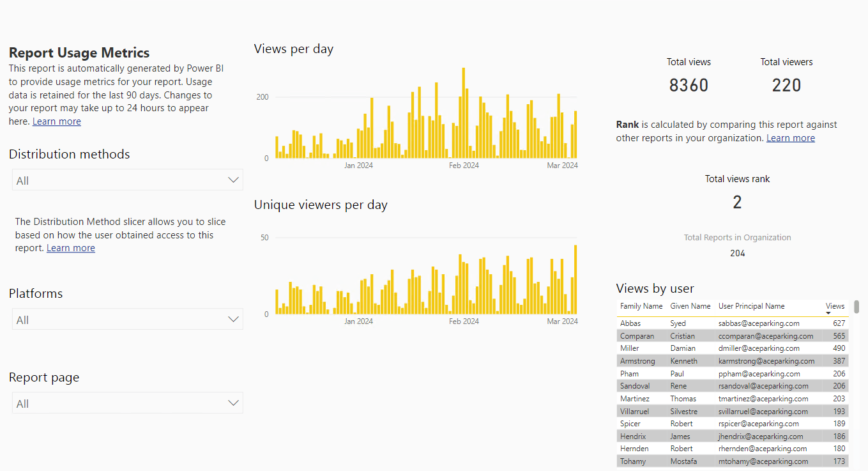
Task: Click Feb 2024 label on Views per day axis
Action: coord(464,166)
